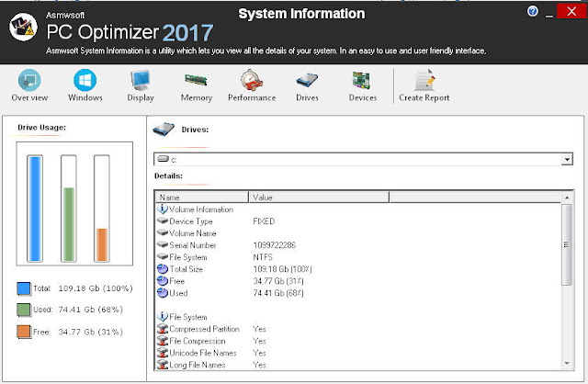Open the Windows information icon

pyautogui.click(x=85, y=80)
